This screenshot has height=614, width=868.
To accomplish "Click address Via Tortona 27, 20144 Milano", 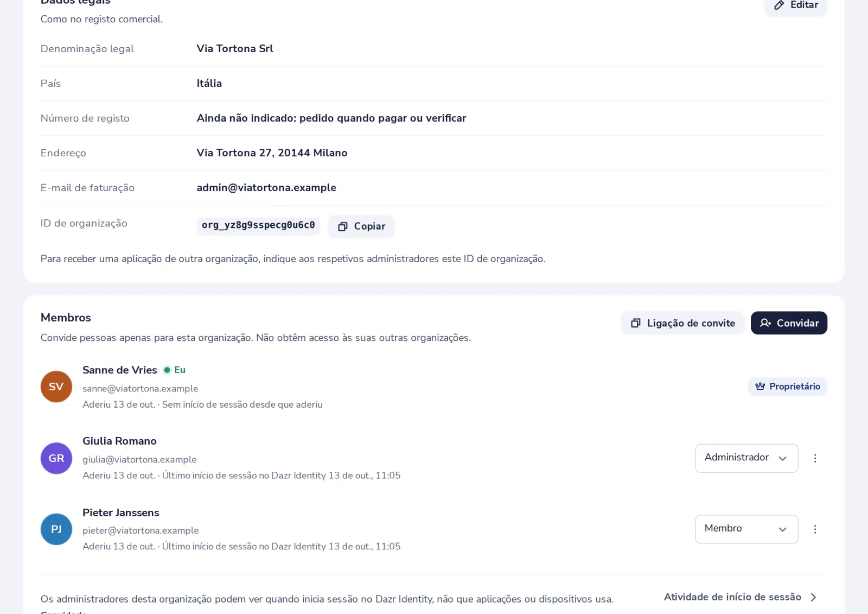I will click(272, 153).
